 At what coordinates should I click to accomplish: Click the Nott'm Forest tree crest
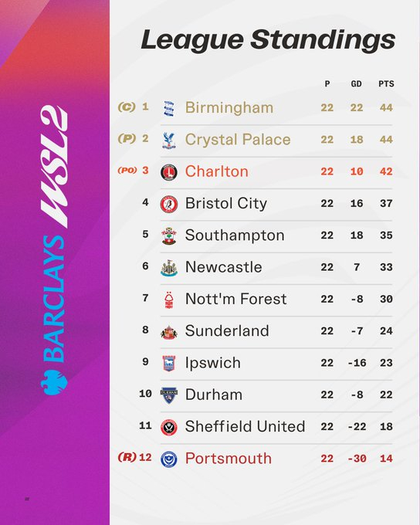(169, 300)
